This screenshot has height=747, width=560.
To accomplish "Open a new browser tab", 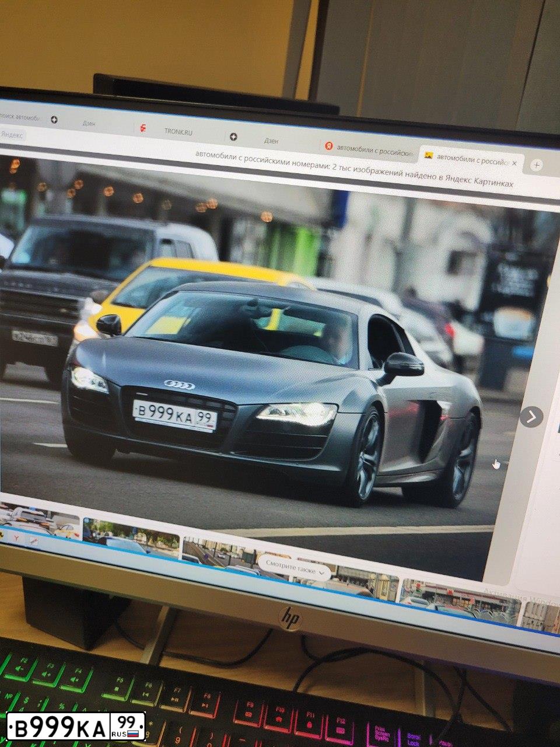I will click(536, 165).
